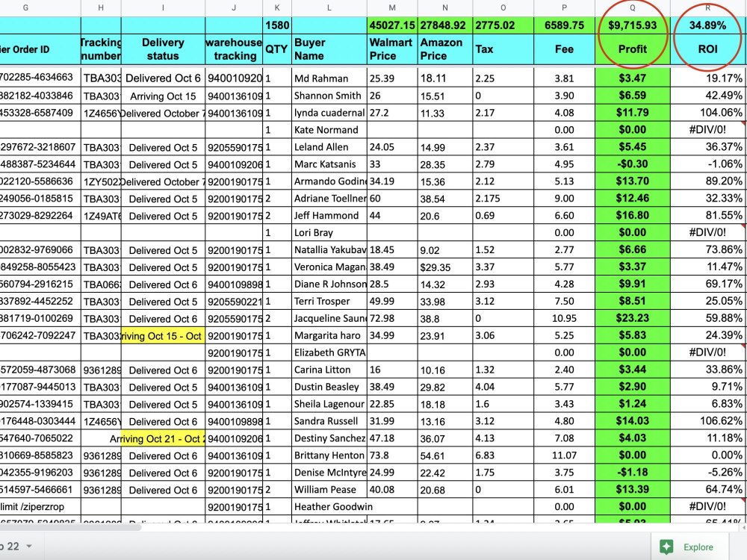Select column M header

(x=392, y=7)
